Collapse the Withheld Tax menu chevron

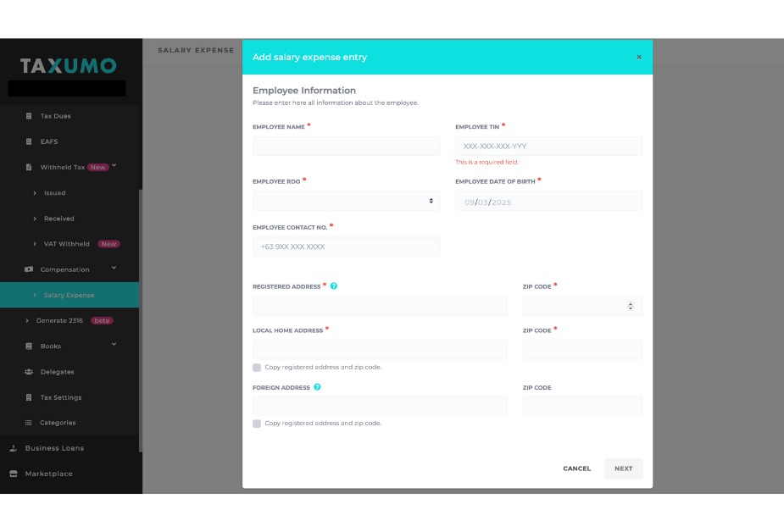click(x=114, y=166)
